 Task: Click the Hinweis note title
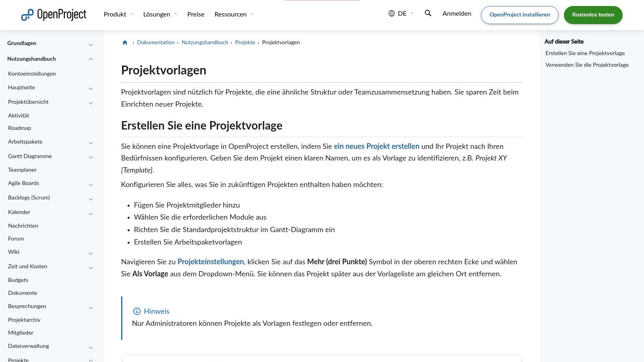pyautogui.click(x=157, y=311)
